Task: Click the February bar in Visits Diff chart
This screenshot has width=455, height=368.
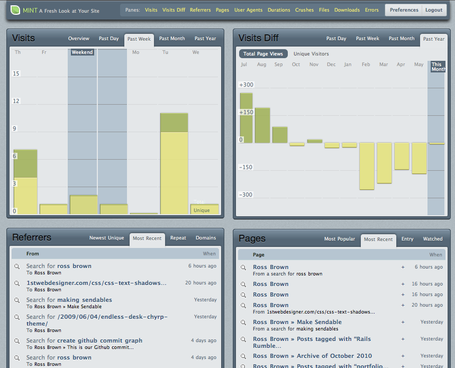Action: coord(367,166)
